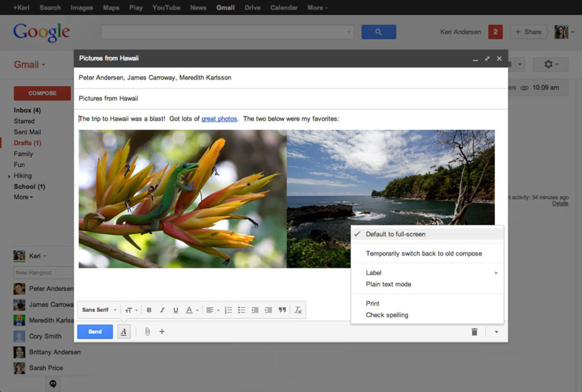Open Calendar from the top navigation
The image size is (582, 392).
tap(284, 7)
